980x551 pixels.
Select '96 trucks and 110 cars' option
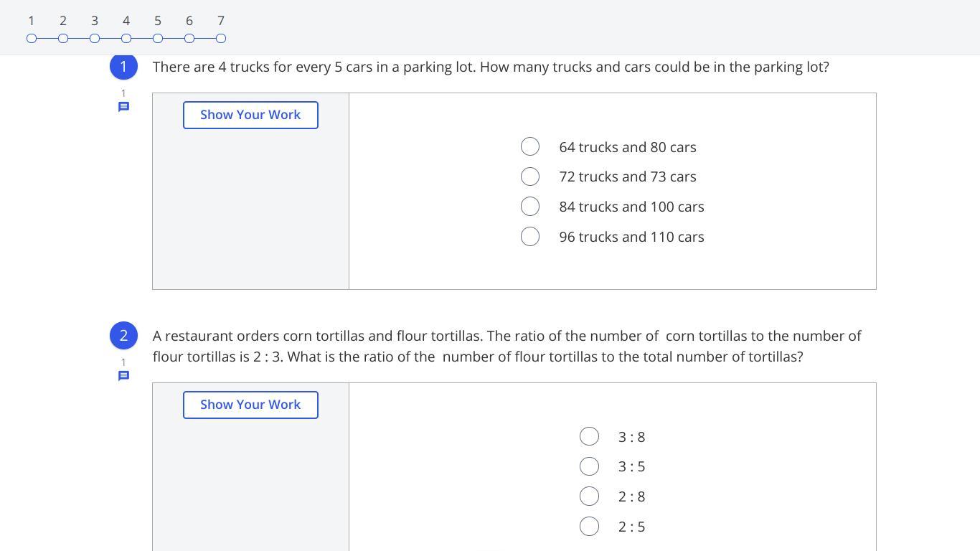click(530, 237)
